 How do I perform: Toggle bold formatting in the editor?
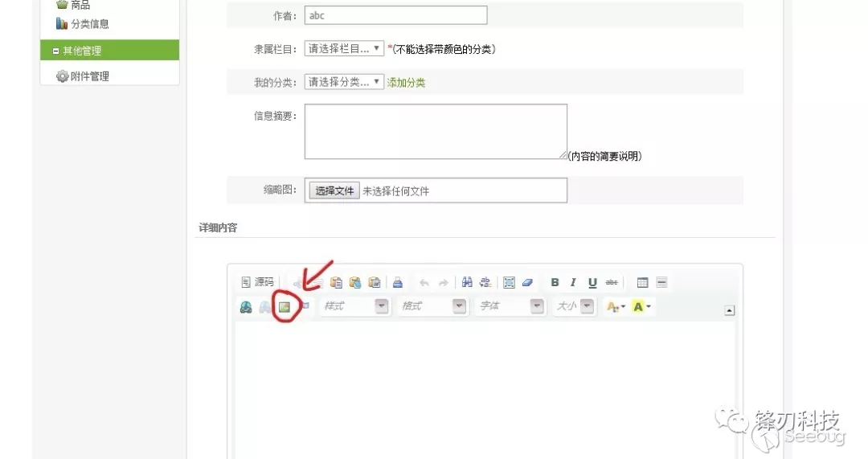555,282
